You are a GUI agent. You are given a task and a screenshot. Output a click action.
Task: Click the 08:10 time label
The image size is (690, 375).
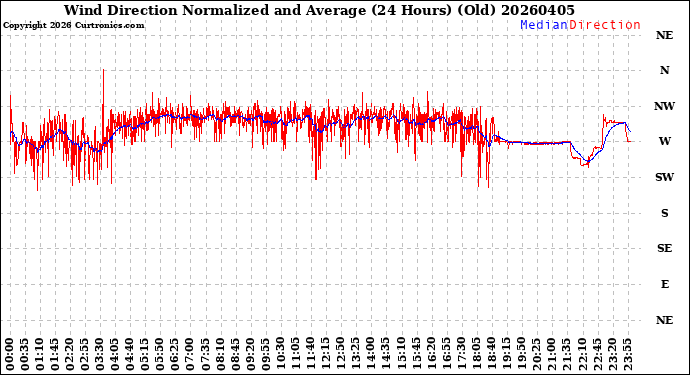(220, 354)
